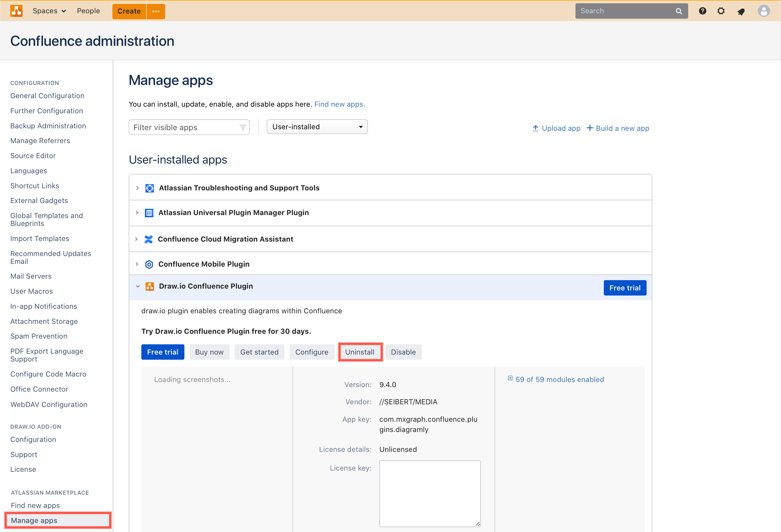Open Manage Referrers in sidebar

(40, 141)
